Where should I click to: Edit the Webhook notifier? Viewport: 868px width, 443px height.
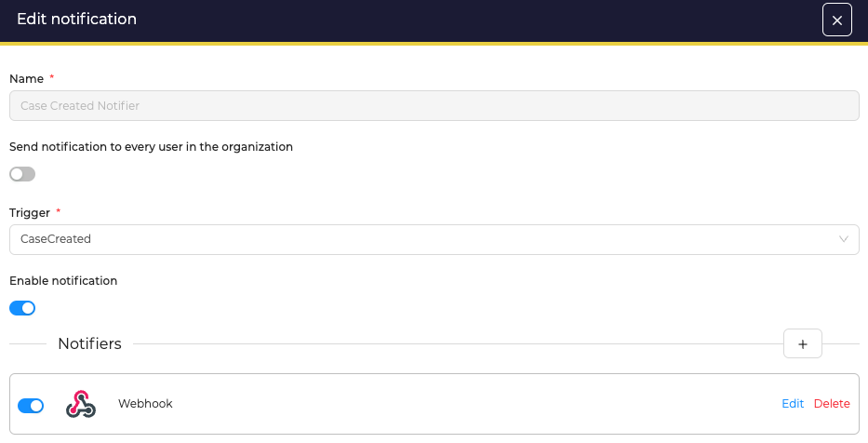pos(793,404)
